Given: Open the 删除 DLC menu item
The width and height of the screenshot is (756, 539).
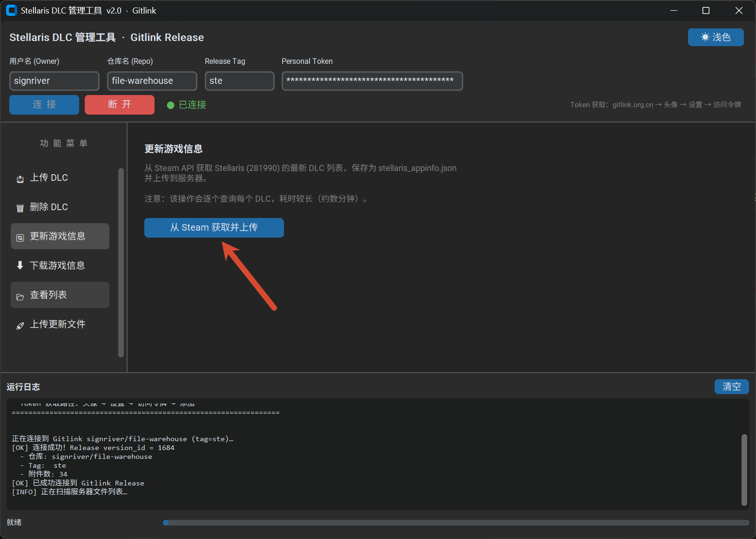Looking at the screenshot, I should (x=60, y=207).
